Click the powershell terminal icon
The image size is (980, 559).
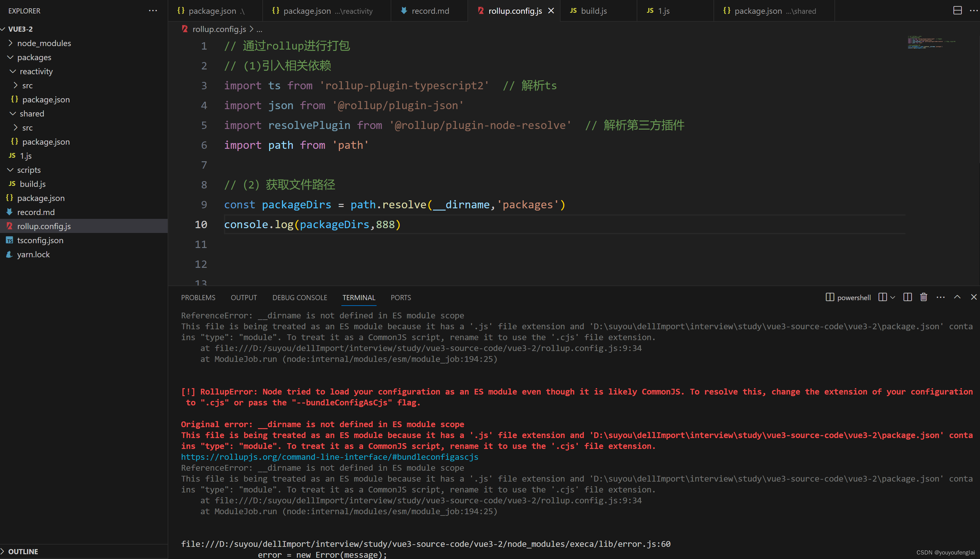(x=830, y=297)
